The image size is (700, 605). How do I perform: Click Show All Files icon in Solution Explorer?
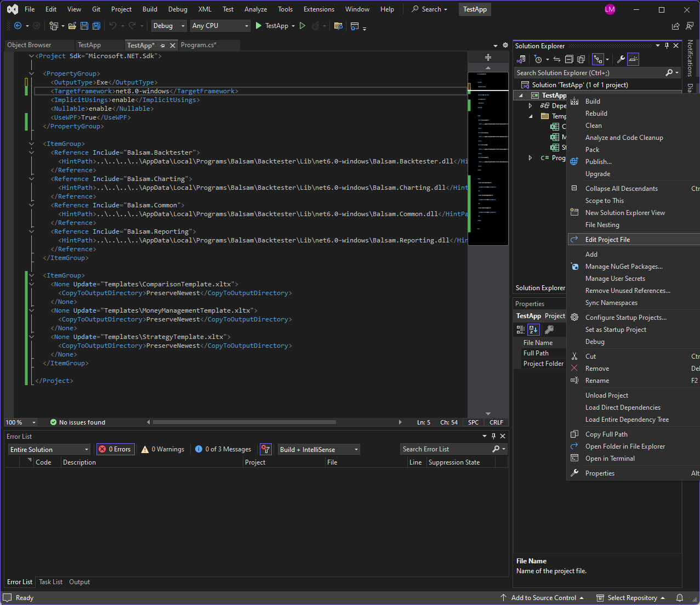581,59
